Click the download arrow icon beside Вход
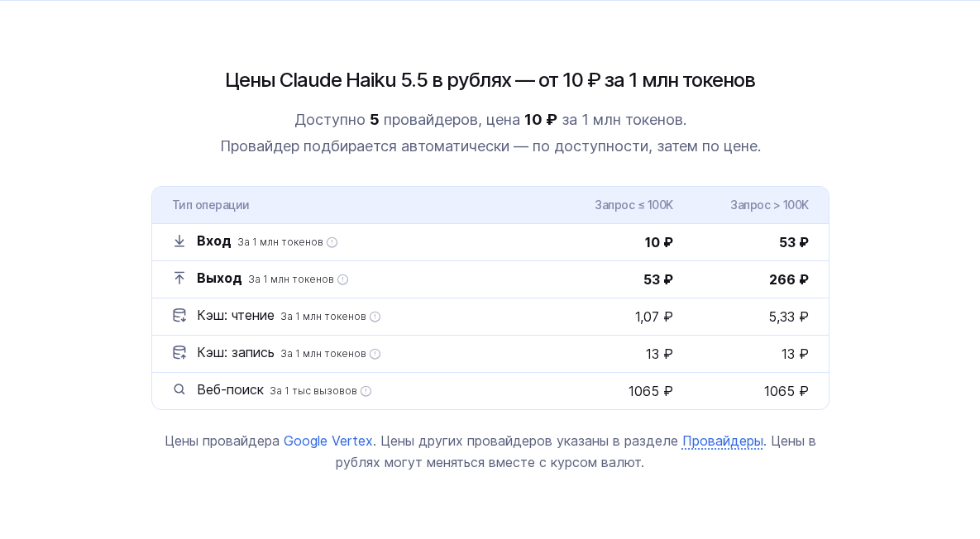This screenshot has height=539, width=980. tap(179, 241)
